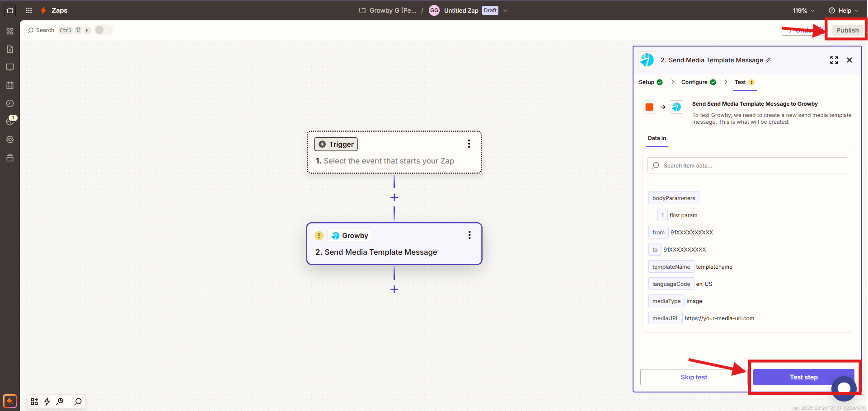Click the Growby app icon in panel header
Screen dimensions: 868x411
tap(647, 60)
